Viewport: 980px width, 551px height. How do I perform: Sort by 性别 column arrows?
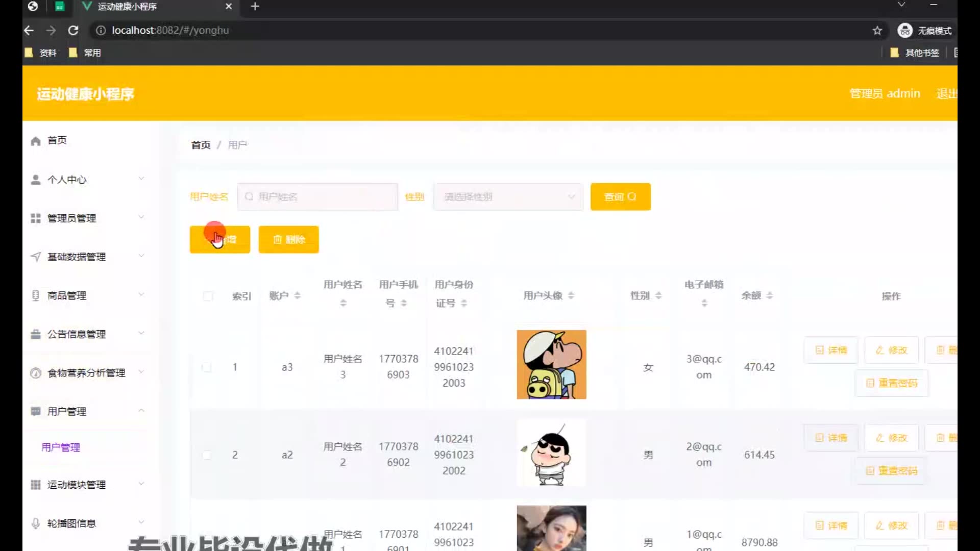(x=658, y=295)
